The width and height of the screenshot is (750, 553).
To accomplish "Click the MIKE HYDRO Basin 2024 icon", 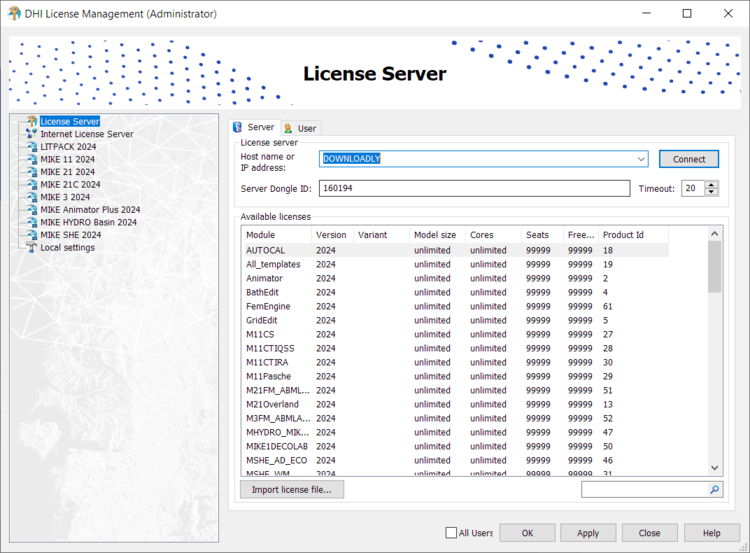I will [32, 222].
